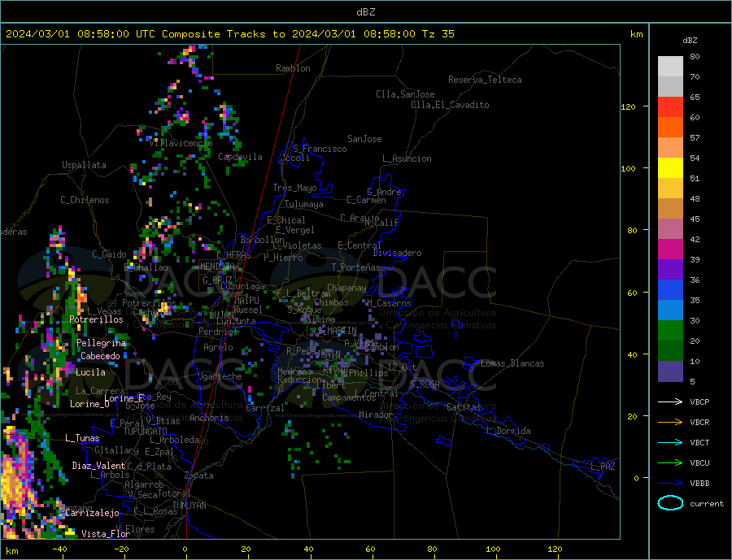The height and width of the screenshot is (560, 732).
Task: Click the Pellegrina label
Action: (x=102, y=342)
